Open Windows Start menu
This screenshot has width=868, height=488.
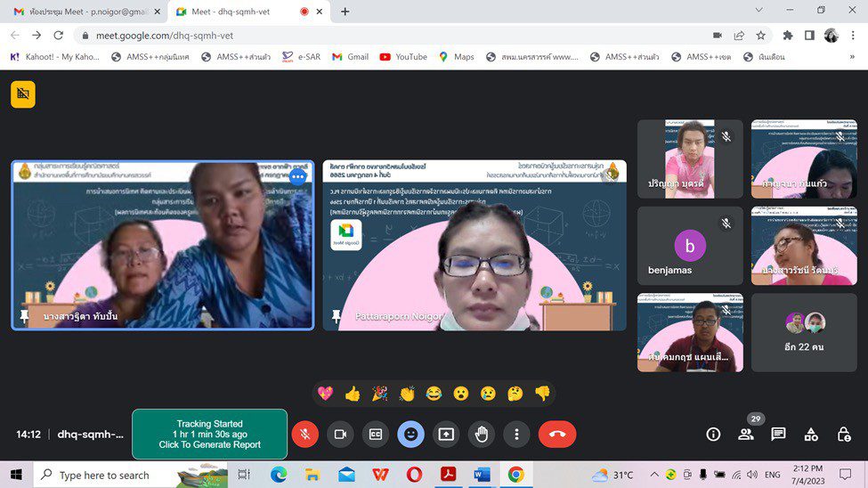click(x=16, y=475)
